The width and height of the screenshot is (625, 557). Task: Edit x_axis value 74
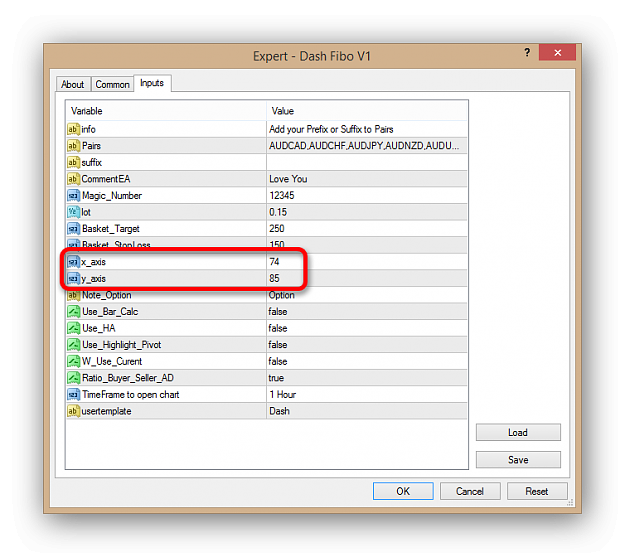point(367,262)
